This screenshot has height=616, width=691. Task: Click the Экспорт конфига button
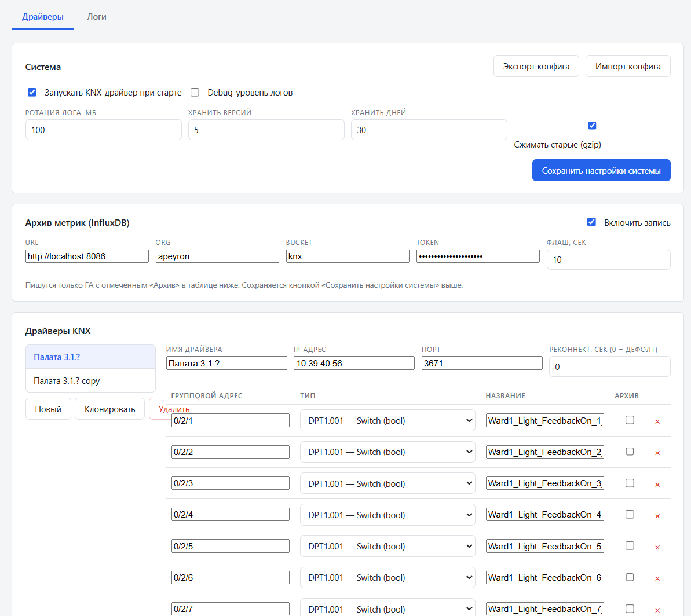pos(536,67)
